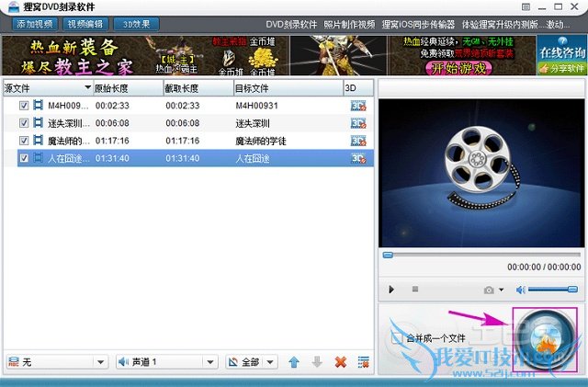Select the 迷失深圳 target file cell

pos(253,123)
